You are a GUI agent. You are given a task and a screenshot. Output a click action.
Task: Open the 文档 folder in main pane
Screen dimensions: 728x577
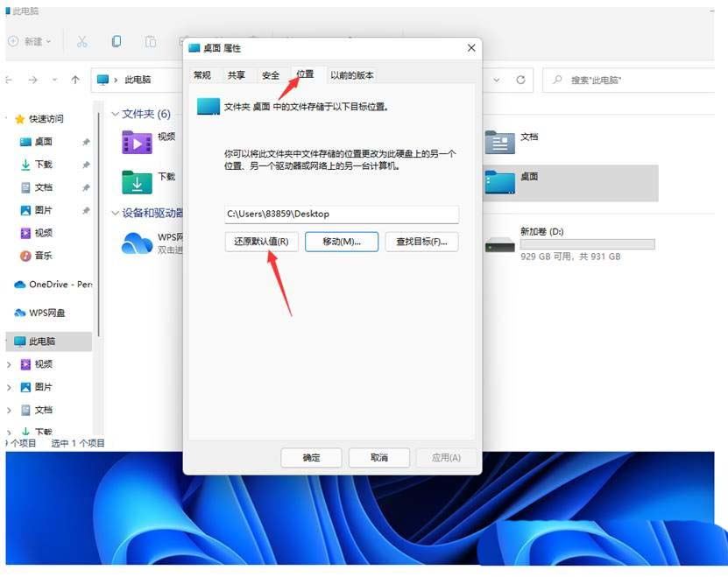pyautogui.click(x=499, y=142)
